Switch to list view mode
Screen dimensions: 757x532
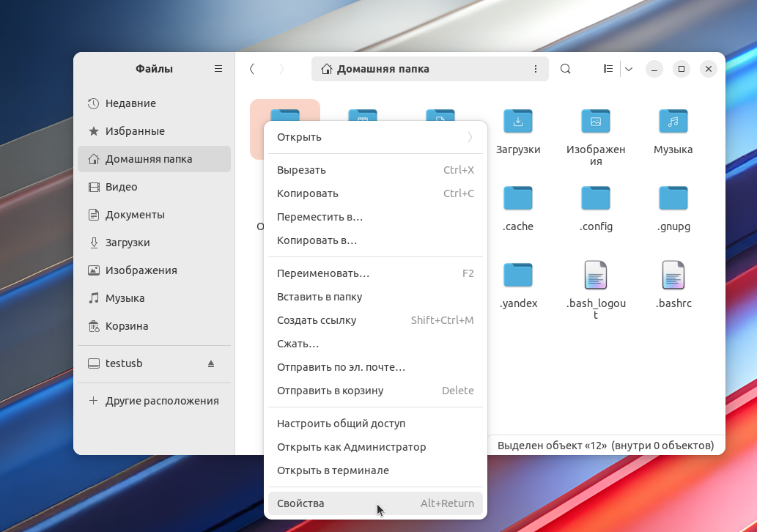pos(608,69)
